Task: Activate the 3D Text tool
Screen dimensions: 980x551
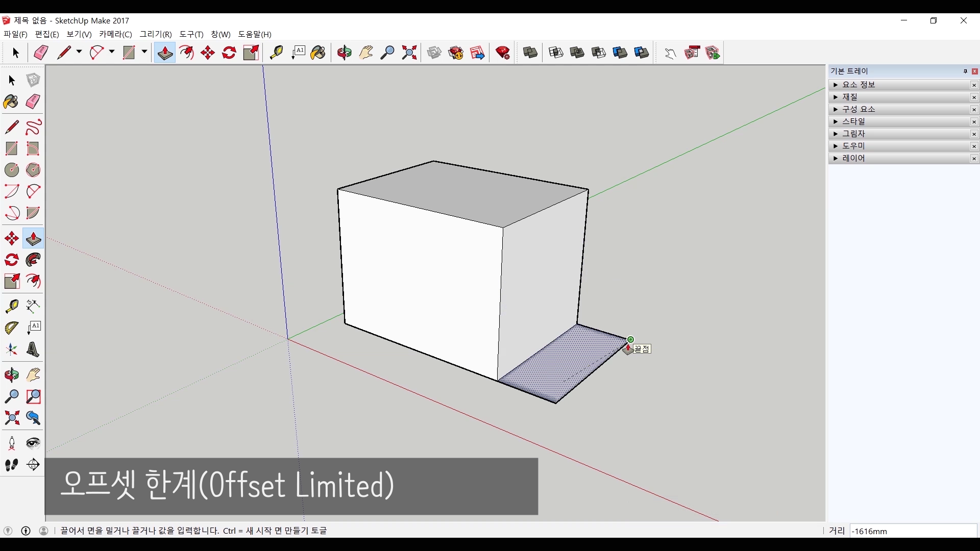Action: click(33, 350)
